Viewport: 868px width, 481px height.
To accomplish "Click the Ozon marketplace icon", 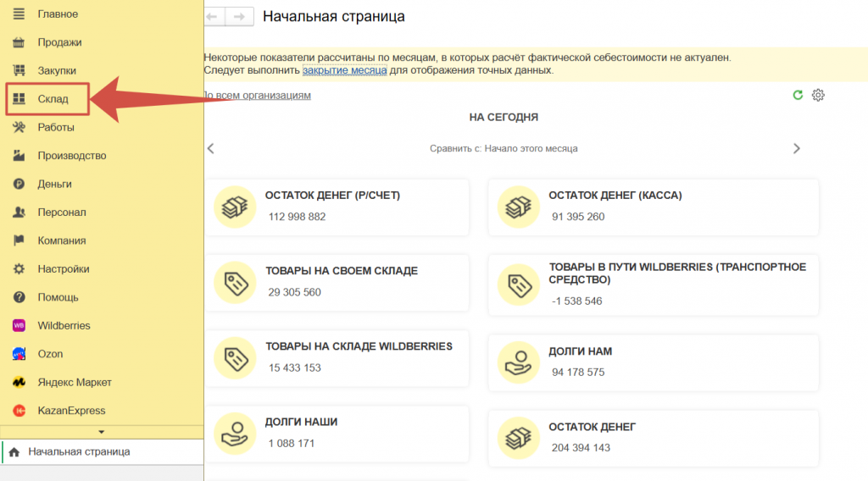I will [19, 354].
